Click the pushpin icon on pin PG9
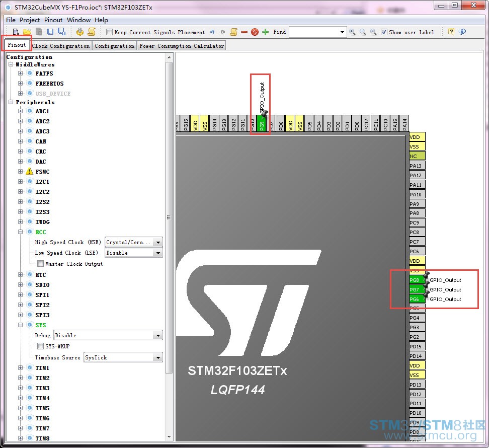489x448 pixels. pyautogui.click(x=265, y=114)
